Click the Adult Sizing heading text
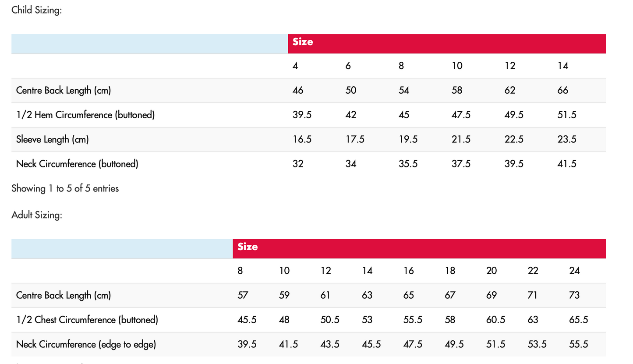The width and height of the screenshot is (633, 364). (37, 216)
